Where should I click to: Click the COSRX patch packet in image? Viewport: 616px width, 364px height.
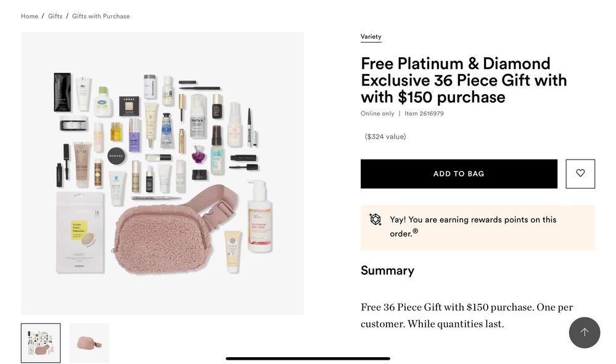80,232
